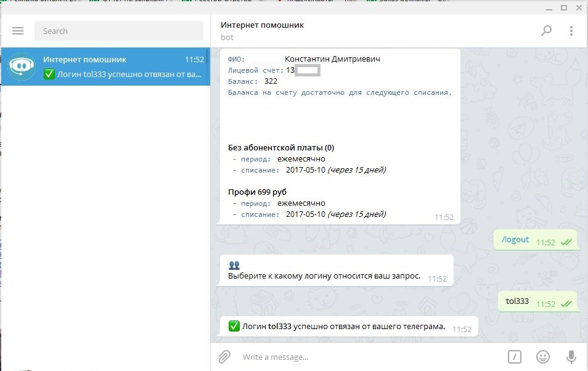Viewport: 588px width, 371px height.
Task: Click the /logout command link
Action: (x=515, y=239)
